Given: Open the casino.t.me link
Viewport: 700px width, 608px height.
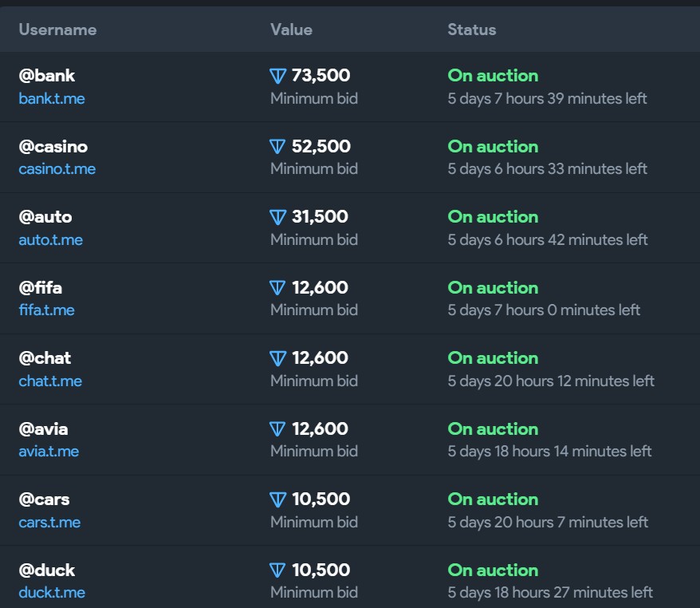Looking at the screenshot, I should pyautogui.click(x=57, y=169).
